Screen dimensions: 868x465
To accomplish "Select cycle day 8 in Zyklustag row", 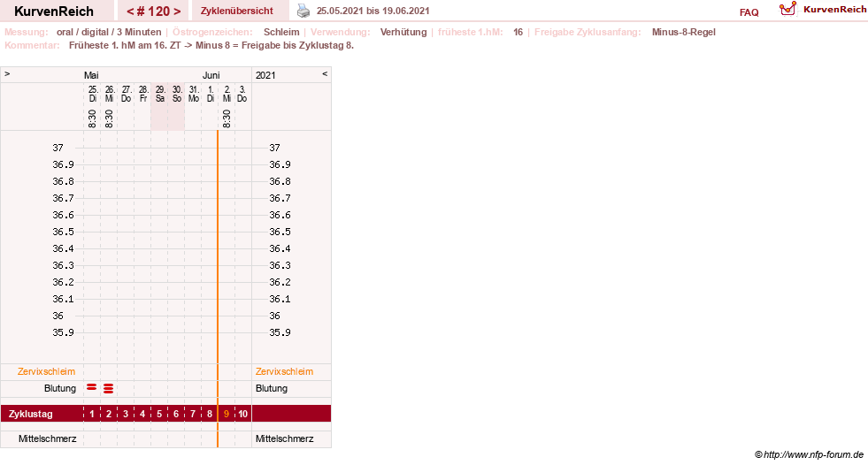I will [209, 414].
